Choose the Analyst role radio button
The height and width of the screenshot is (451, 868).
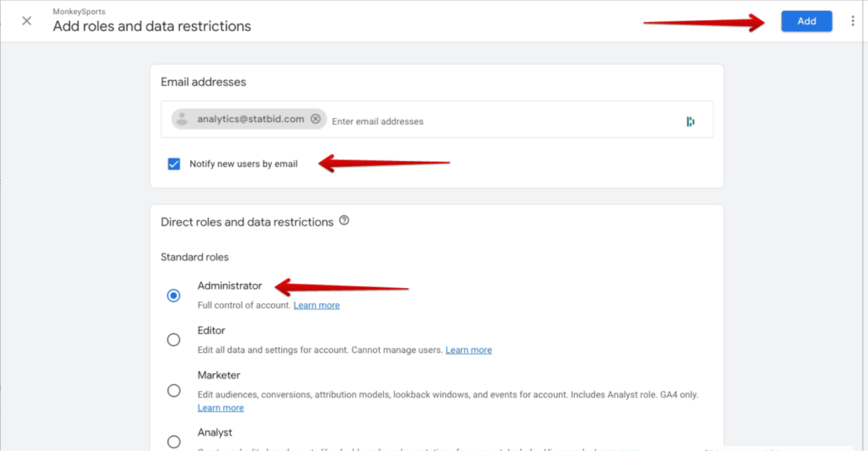pos(174,441)
